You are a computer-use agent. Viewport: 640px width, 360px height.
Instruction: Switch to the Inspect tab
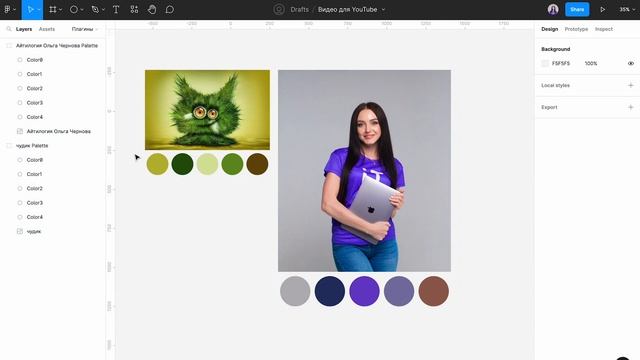(604, 29)
